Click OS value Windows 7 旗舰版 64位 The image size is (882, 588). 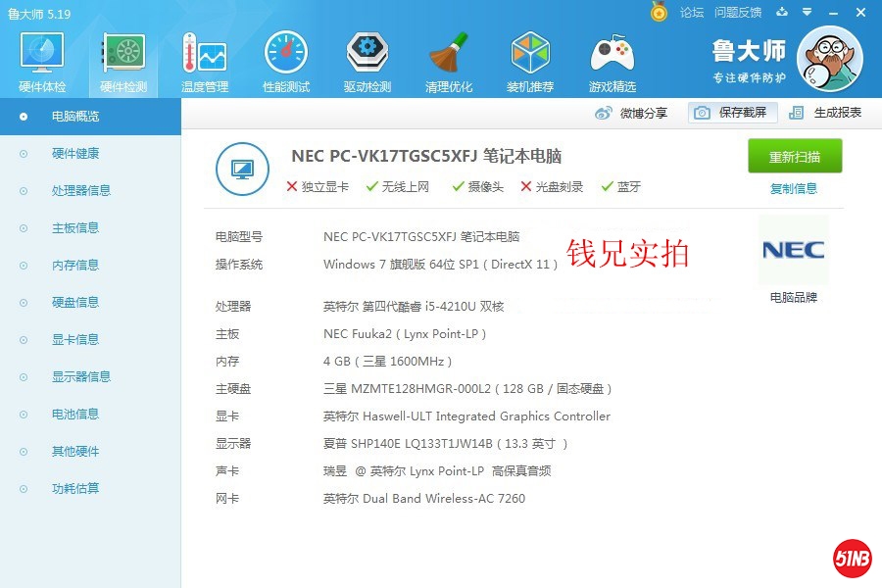[440, 265]
